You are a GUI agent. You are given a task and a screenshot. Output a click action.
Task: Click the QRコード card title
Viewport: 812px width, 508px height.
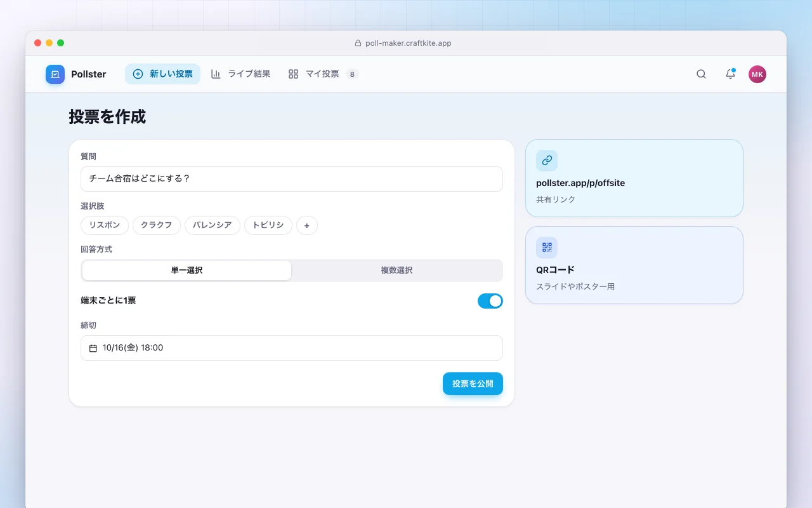pos(555,270)
